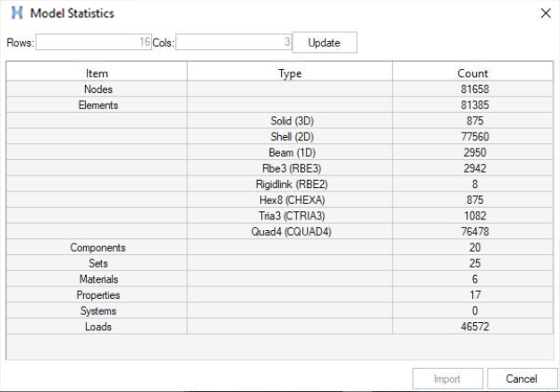Select the Elements row item

(97, 105)
